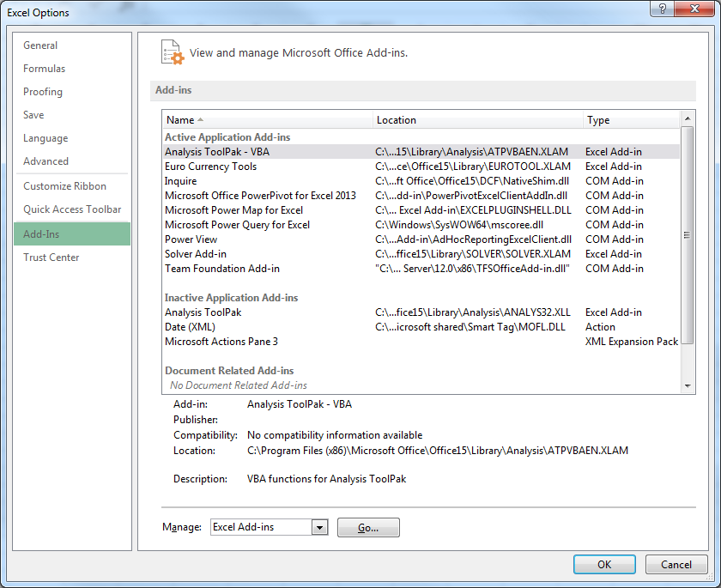Confirm with the OK button

pyautogui.click(x=604, y=565)
